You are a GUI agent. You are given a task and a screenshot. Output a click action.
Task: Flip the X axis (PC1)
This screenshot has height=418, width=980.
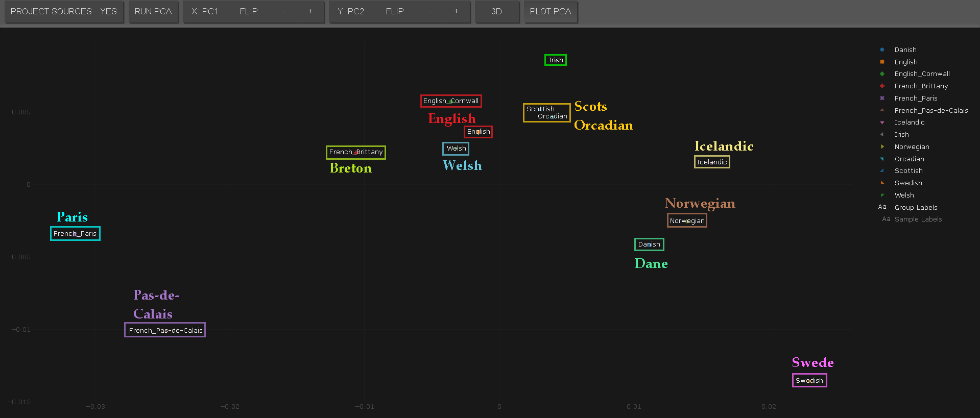tap(249, 12)
